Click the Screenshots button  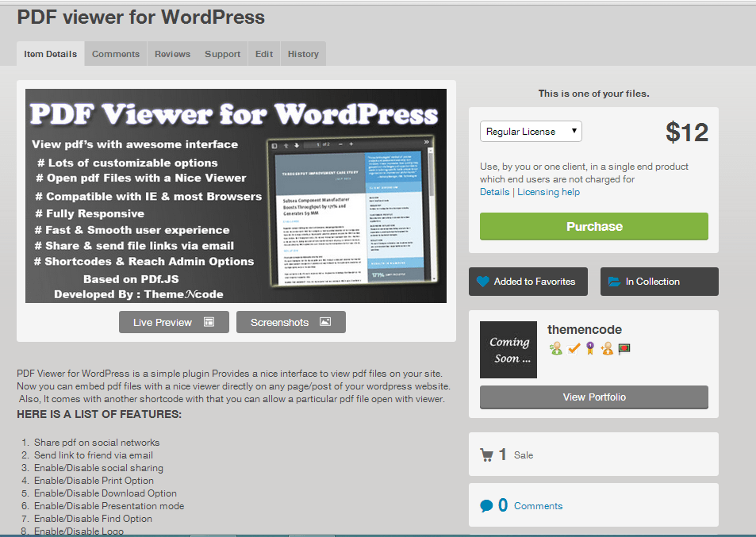pos(290,322)
